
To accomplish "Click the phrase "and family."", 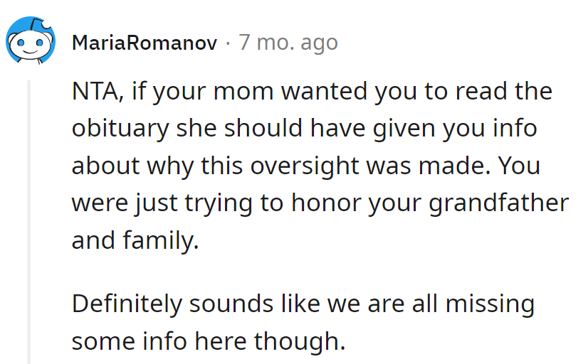I will point(134,240).
